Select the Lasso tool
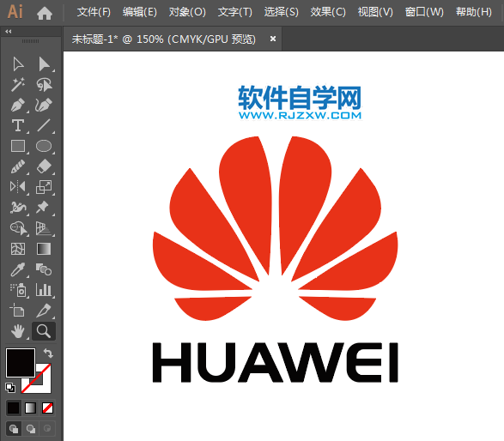Viewport: 504px width, 441px height. pyautogui.click(x=44, y=84)
